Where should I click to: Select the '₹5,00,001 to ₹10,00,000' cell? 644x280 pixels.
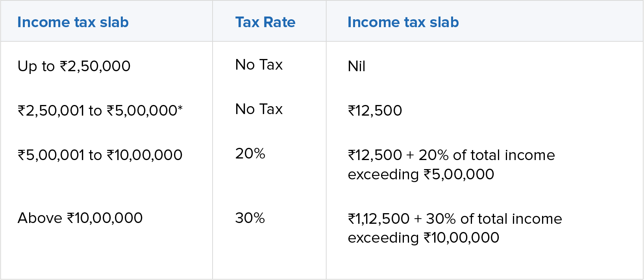pos(100,155)
